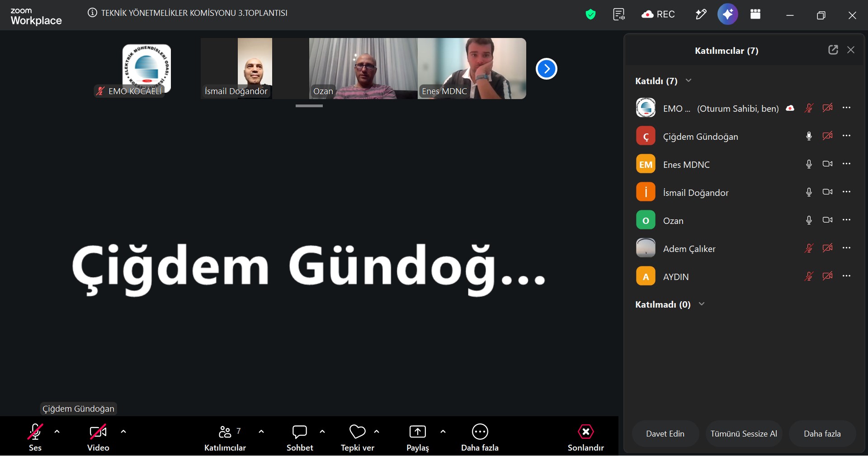Show next video thumbnails with blue arrow
This screenshot has width=868, height=456.
tap(547, 69)
